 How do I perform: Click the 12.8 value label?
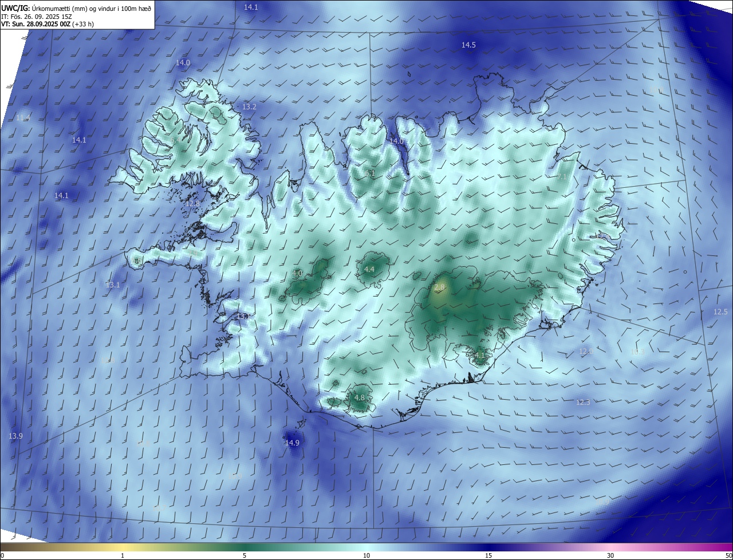click(193, 203)
